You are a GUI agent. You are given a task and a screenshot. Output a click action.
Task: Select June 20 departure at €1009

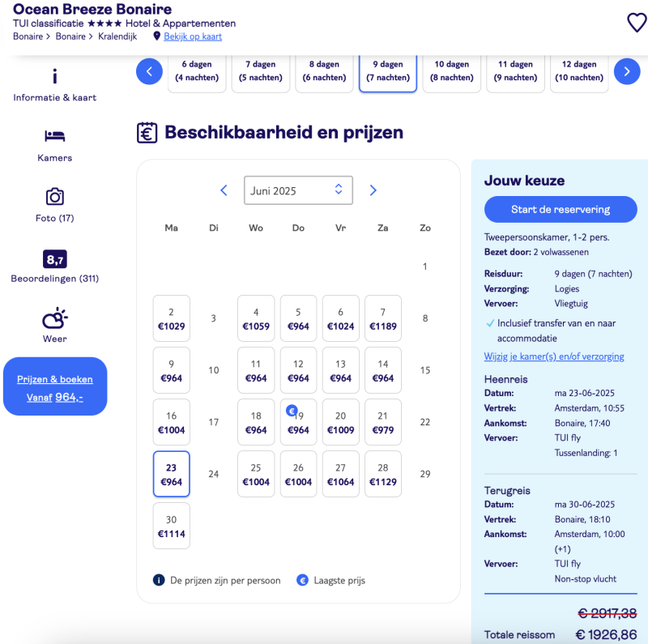click(x=340, y=422)
